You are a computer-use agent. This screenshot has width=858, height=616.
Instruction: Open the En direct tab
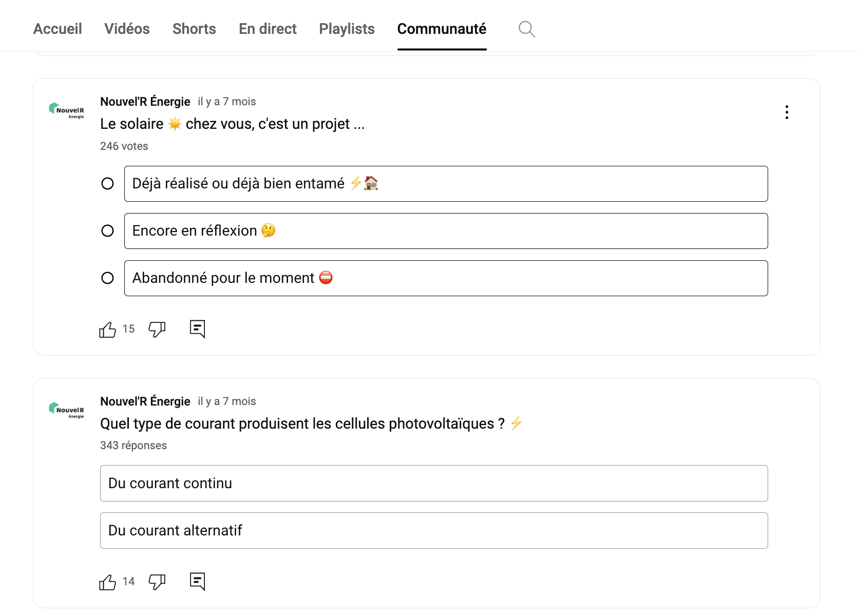point(268,29)
